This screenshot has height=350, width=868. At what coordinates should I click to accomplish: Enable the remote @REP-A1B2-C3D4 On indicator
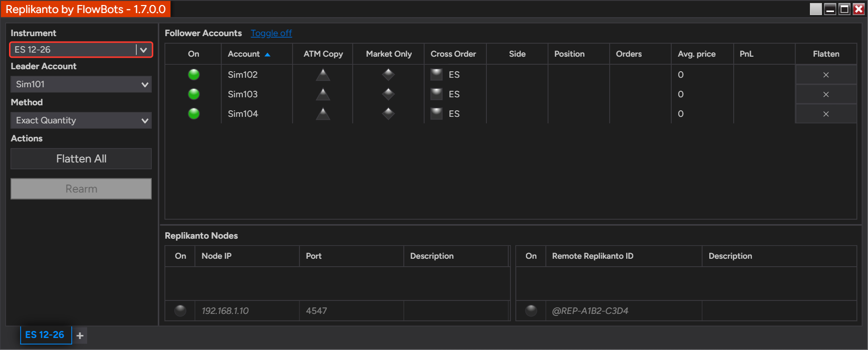click(x=531, y=311)
